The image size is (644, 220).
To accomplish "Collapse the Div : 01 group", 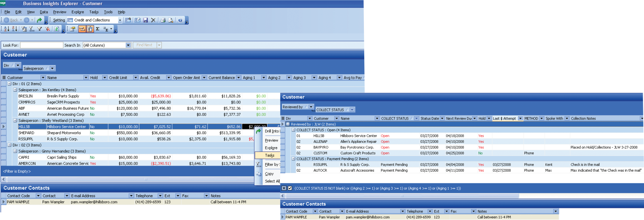I will tap(9, 84).
